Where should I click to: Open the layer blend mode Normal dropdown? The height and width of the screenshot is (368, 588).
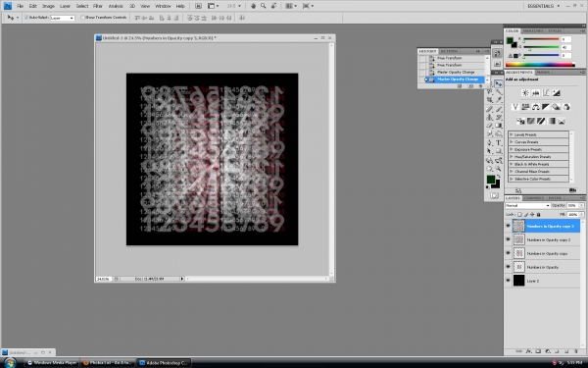click(x=527, y=205)
